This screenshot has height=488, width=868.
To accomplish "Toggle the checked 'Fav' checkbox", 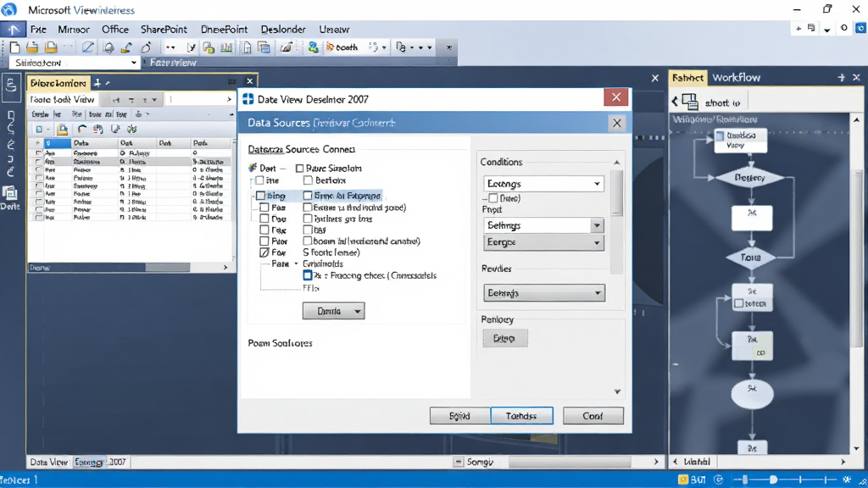I will pyautogui.click(x=264, y=252).
